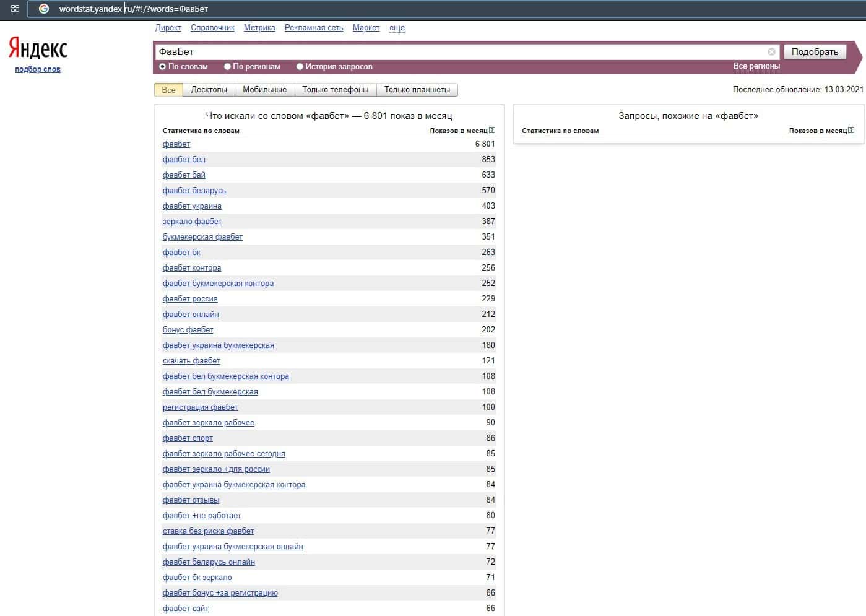Choose the "История запросов" radio option

[x=300, y=67]
